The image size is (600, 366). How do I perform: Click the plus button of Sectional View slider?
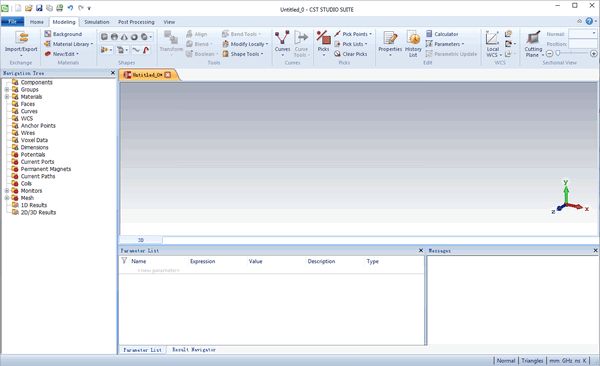coord(593,54)
